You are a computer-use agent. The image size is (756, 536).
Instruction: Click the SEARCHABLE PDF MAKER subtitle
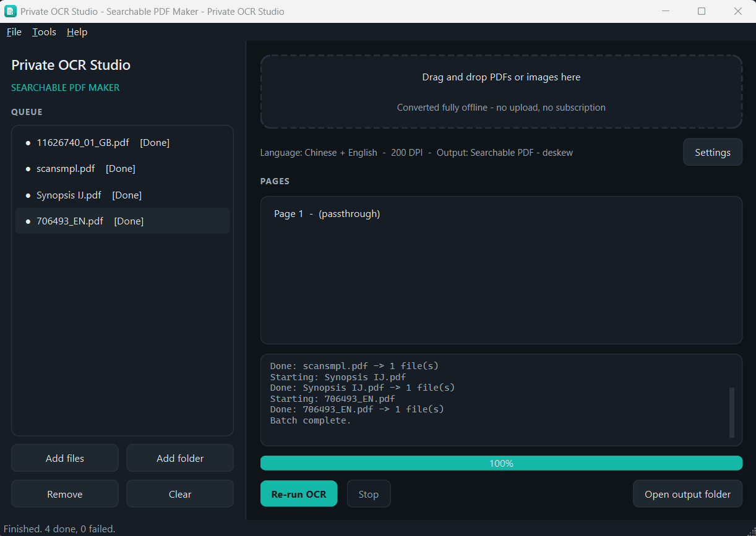click(x=66, y=88)
